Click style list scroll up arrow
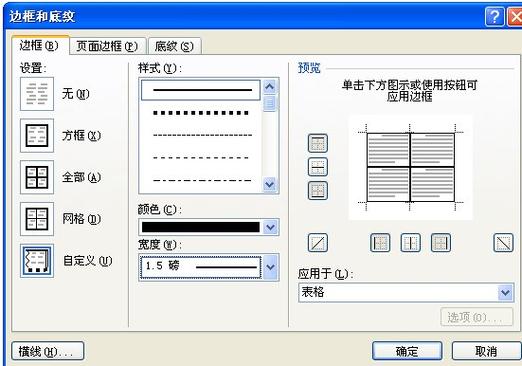The height and width of the screenshot is (366, 522). (270, 87)
